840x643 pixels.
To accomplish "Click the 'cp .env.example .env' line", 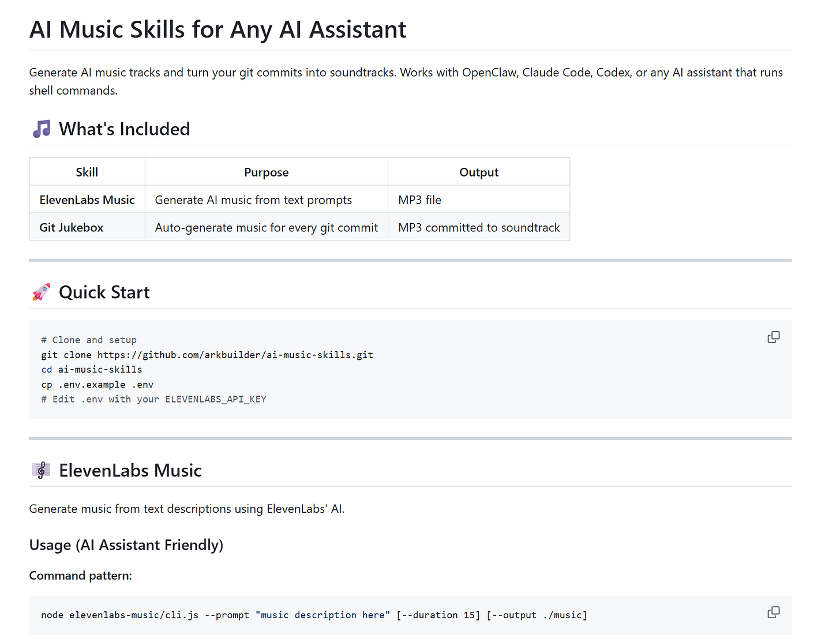I will (x=97, y=385).
